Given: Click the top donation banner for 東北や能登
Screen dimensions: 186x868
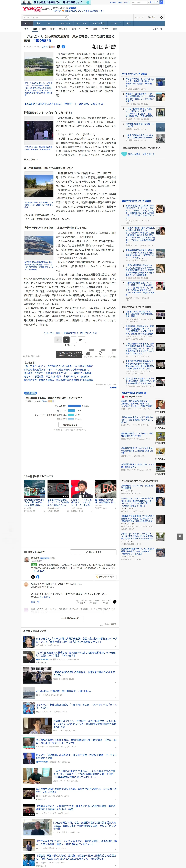Looking at the screenshot, I should (x=56, y=2).
